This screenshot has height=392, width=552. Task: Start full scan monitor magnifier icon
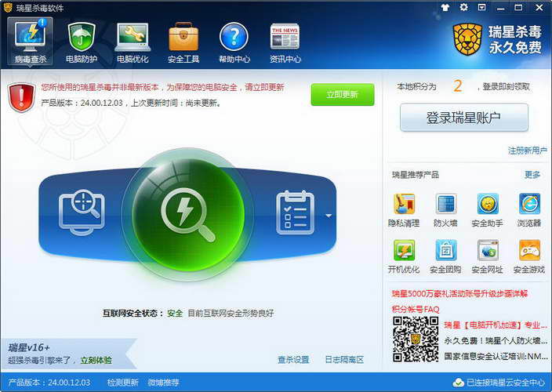pos(82,212)
